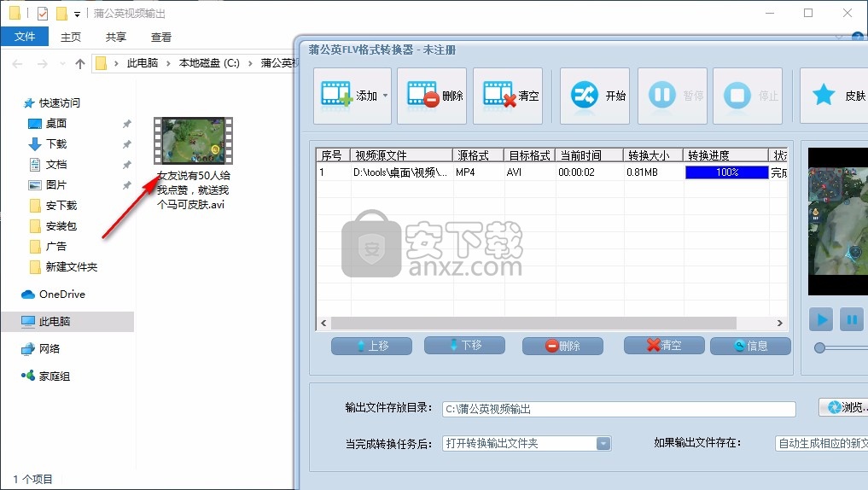Open the 新建文件夹 folder in sidebar

[71, 267]
